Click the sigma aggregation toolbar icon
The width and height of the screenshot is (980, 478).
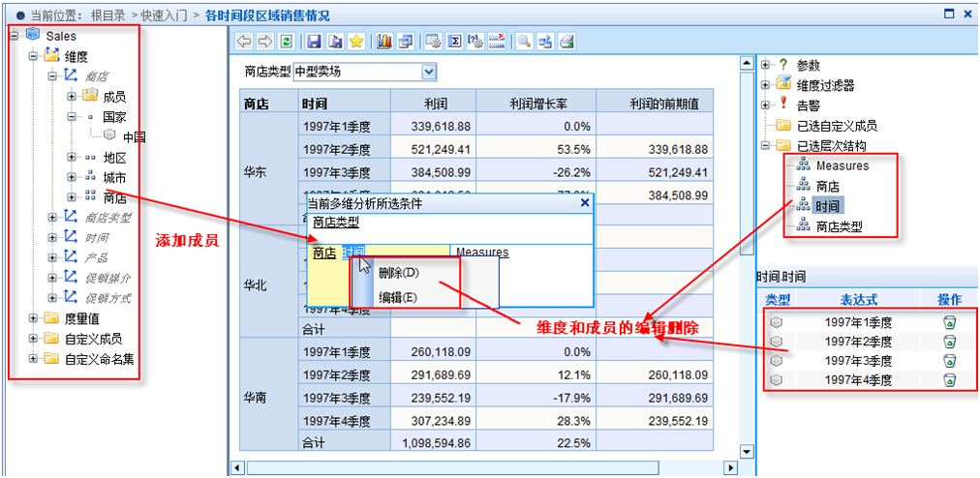(456, 42)
